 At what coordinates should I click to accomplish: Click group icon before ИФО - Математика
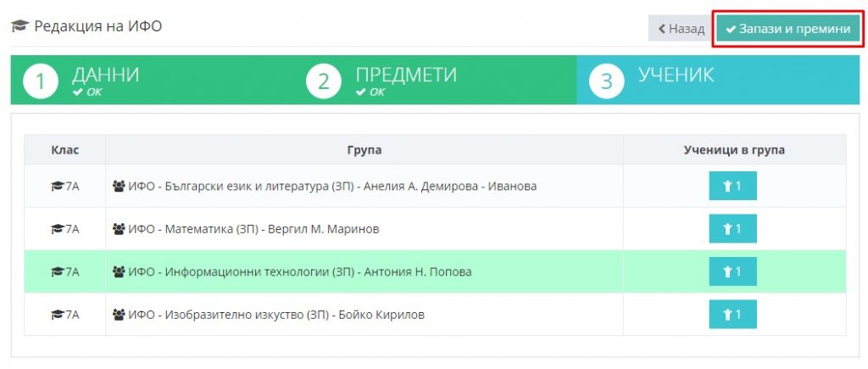pyautogui.click(x=119, y=229)
